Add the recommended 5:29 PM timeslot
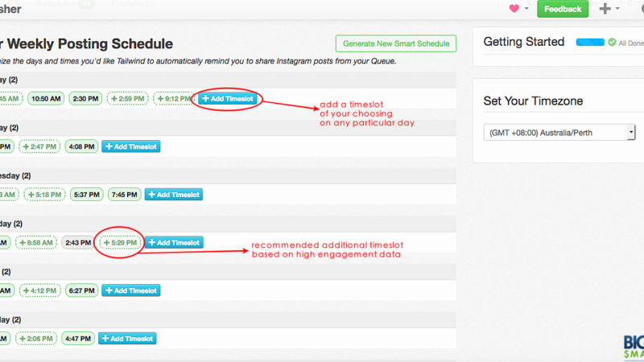 (x=120, y=242)
